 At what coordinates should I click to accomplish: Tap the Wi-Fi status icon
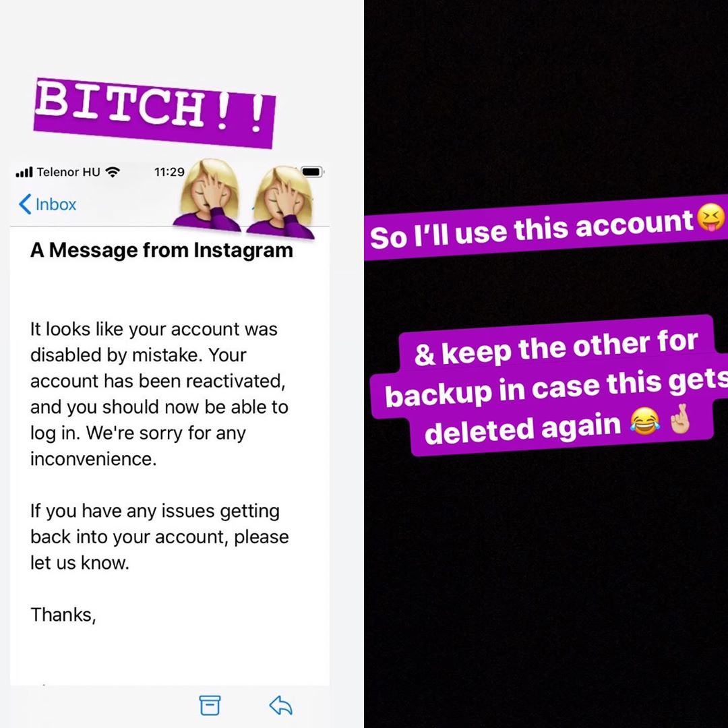coord(113,173)
